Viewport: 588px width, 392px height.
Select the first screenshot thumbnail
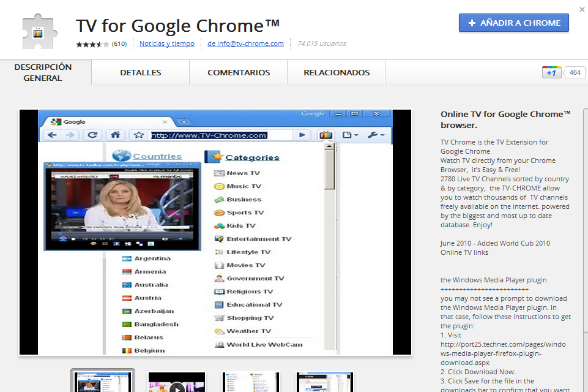click(103, 381)
